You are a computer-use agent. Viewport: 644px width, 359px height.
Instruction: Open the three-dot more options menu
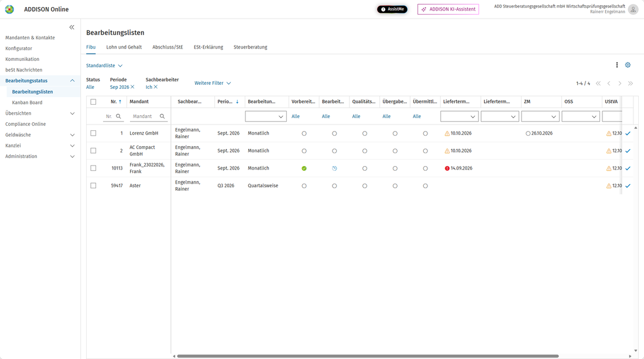click(616, 65)
